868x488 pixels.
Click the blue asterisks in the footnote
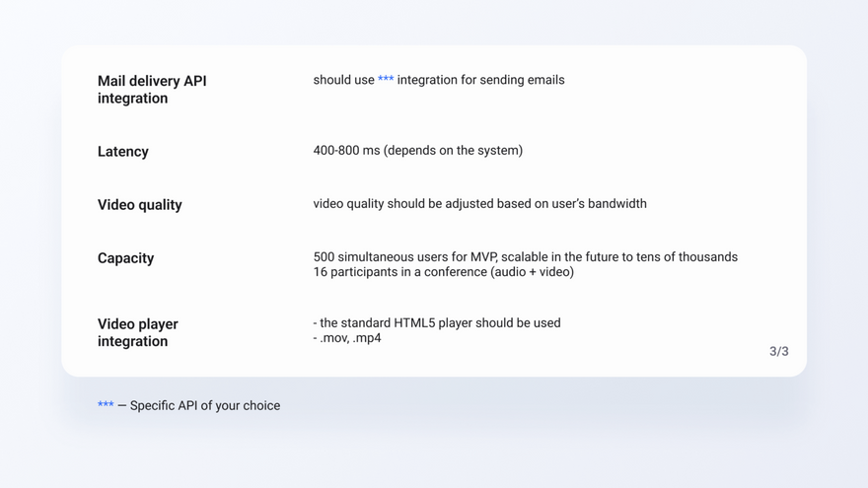coord(106,405)
